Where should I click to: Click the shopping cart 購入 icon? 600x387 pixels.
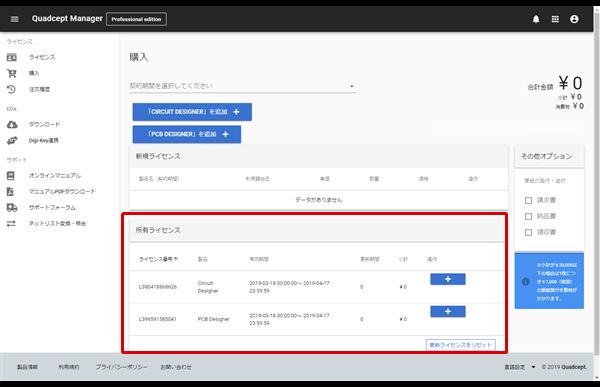pyautogui.click(x=11, y=73)
